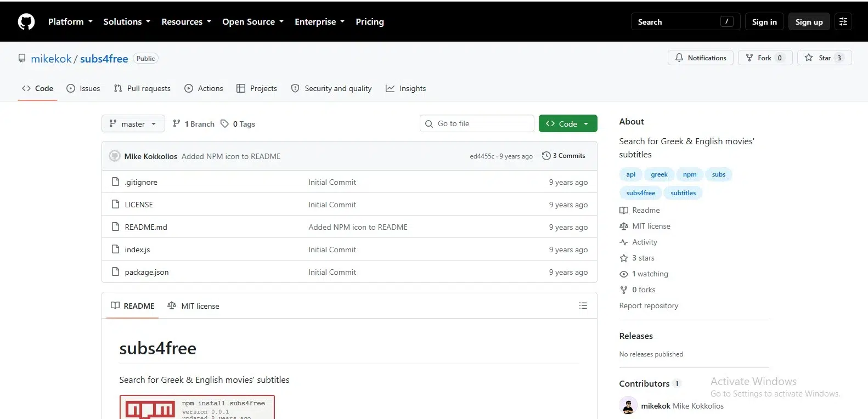
Task: Click the tag icon beside 0 Tags
Action: coord(224,124)
